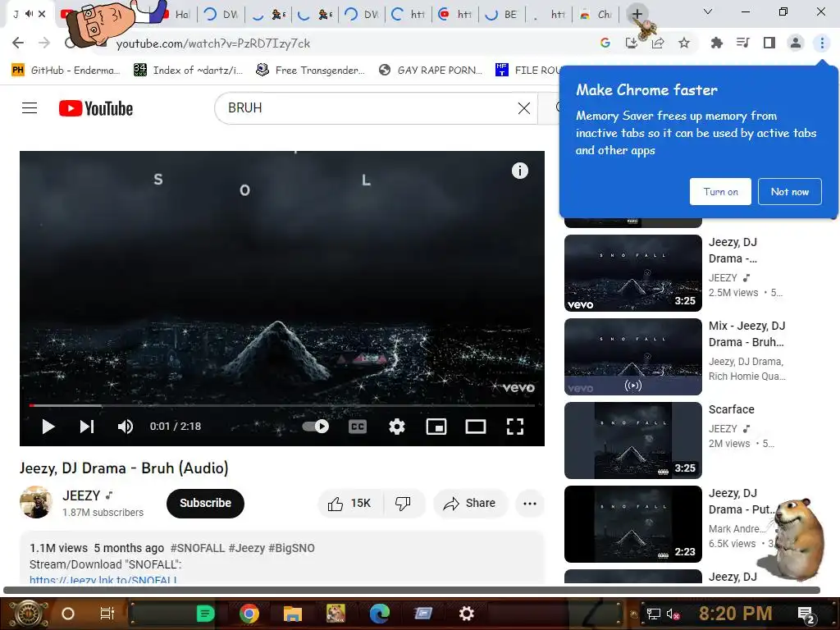Open Jeezy, DJ Drama - Put video title
This screenshot has width=840, height=630.
coord(741,501)
